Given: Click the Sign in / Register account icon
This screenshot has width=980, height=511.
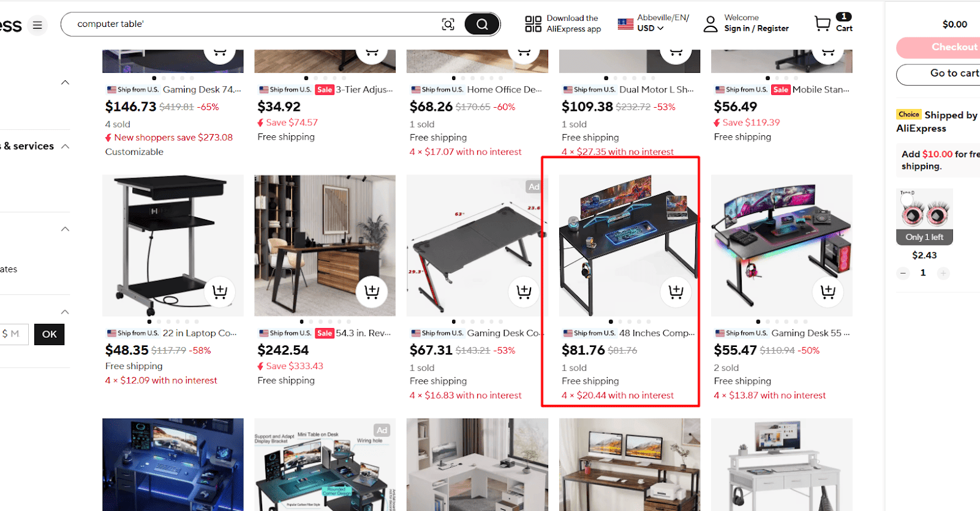Looking at the screenshot, I should (x=710, y=24).
